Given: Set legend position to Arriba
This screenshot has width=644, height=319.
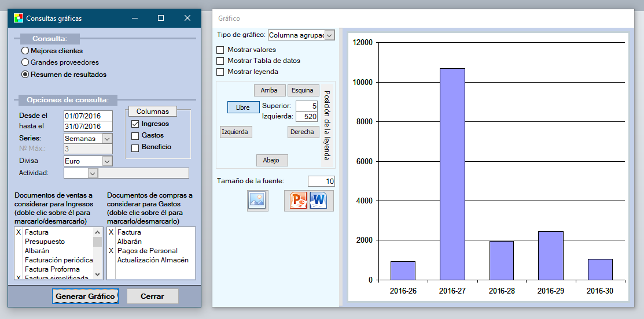Looking at the screenshot, I should (270, 90).
